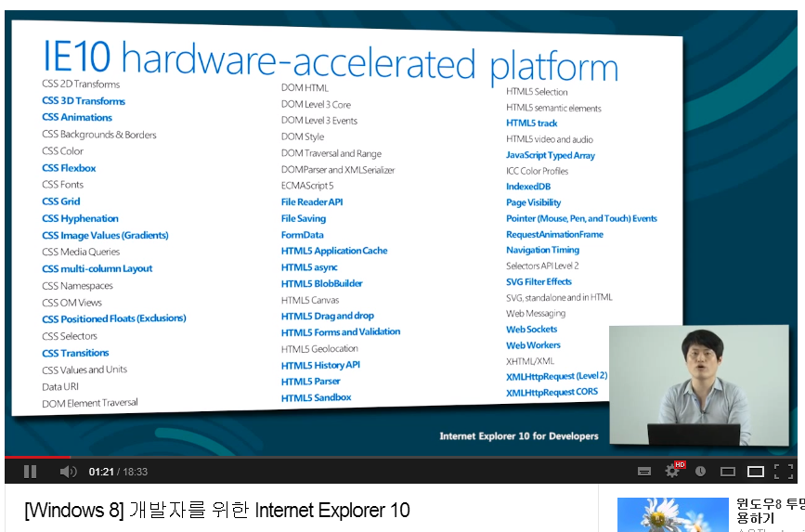Open the daisy suggested video thumbnail
Screen dimensions: 805x532
[x=673, y=514]
